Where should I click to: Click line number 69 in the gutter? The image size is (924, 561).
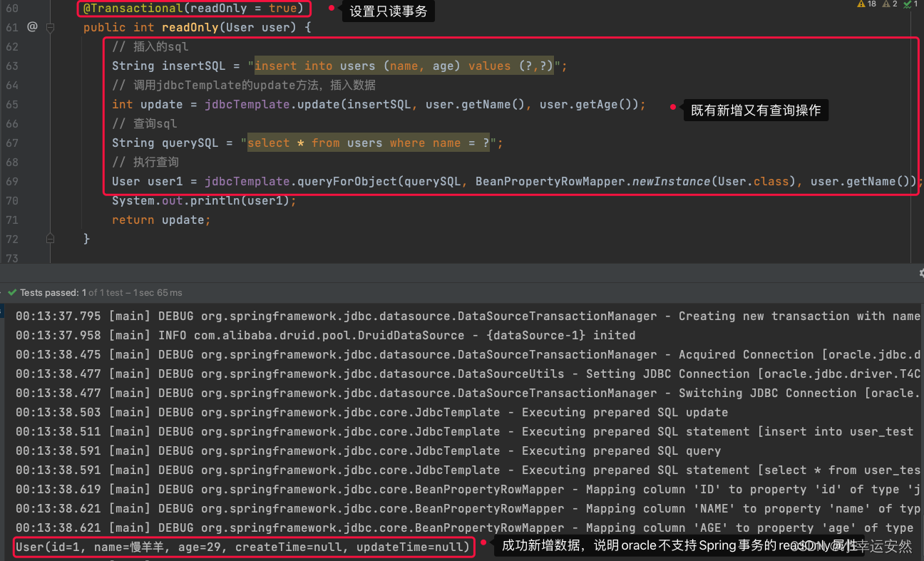click(x=12, y=181)
